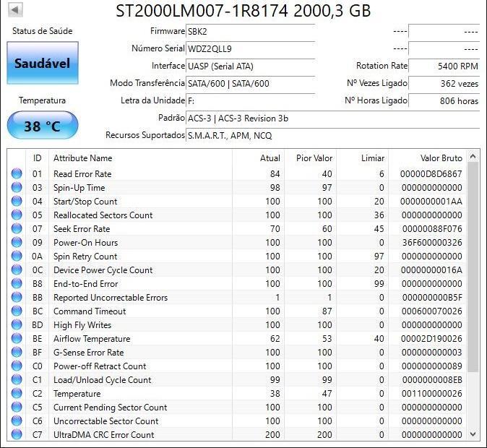
Task: Click status orb for End-to-End Error
Action: pyautogui.click(x=17, y=283)
